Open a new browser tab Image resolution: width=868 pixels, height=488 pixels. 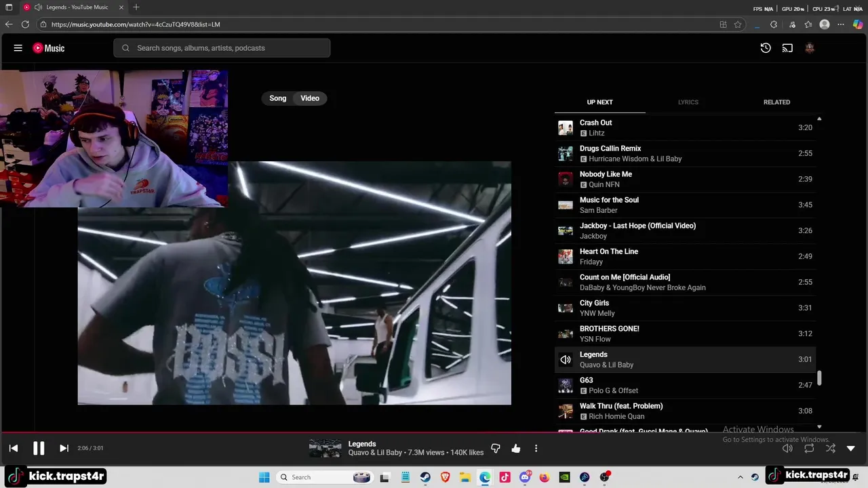click(136, 7)
